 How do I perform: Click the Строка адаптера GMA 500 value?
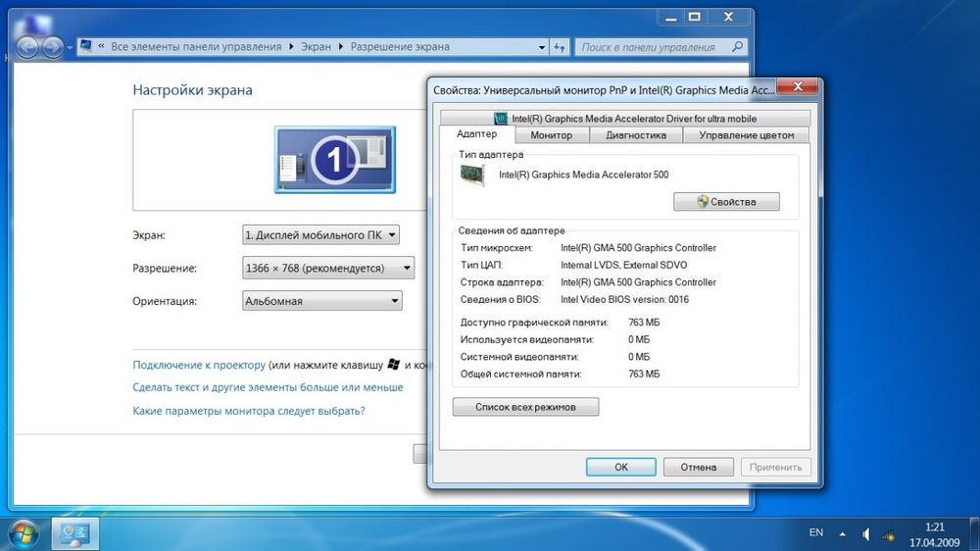[638, 282]
